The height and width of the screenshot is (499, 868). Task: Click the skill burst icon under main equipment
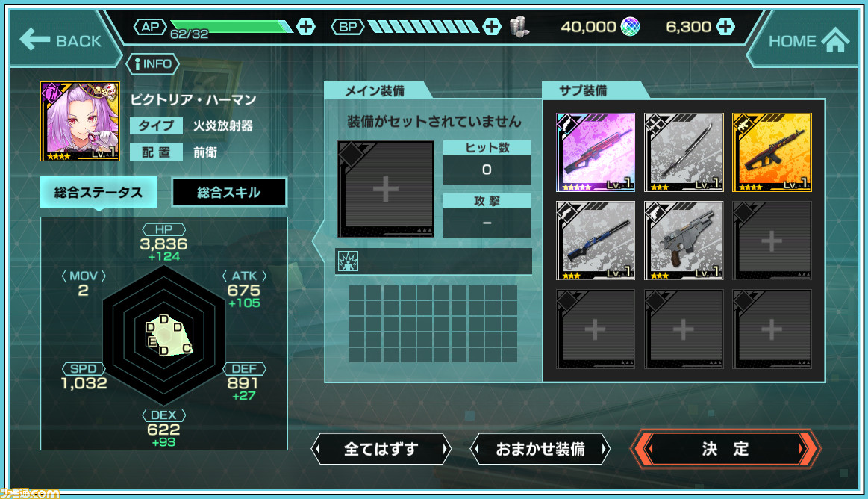point(348,261)
